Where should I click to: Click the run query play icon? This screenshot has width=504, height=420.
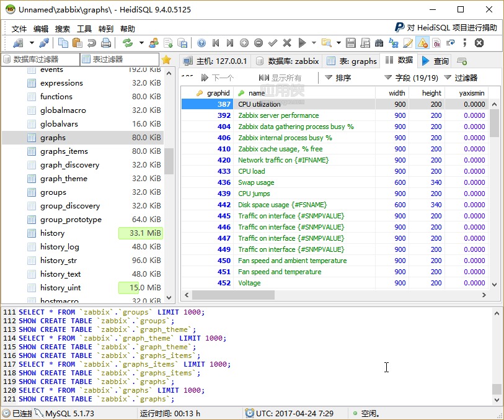point(302,43)
